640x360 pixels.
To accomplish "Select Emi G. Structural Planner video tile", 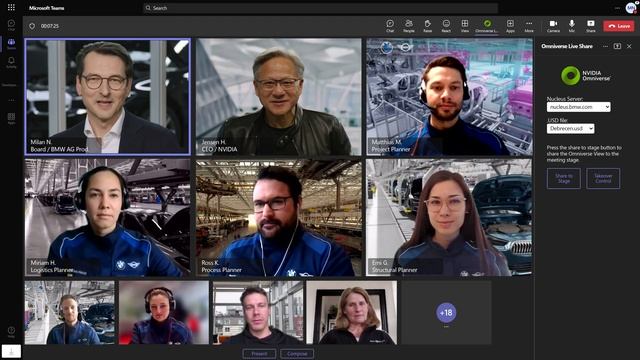I will pyautogui.click(x=449, y=218).
